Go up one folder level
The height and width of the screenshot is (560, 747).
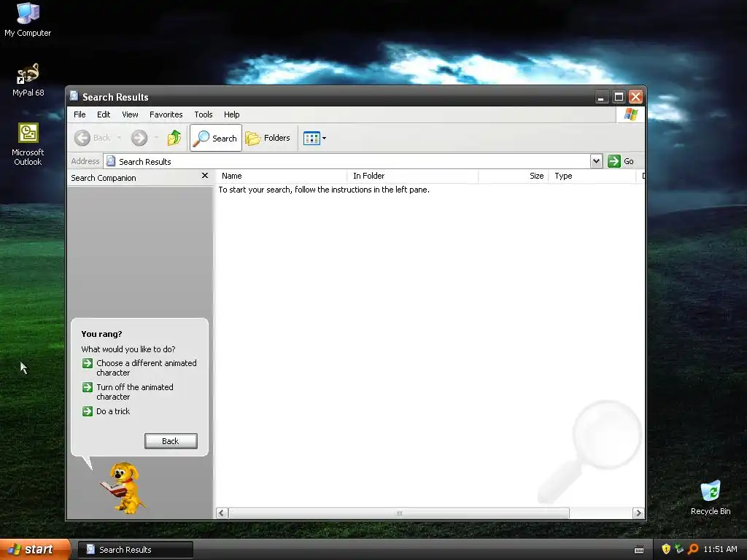tap(174, 138)
